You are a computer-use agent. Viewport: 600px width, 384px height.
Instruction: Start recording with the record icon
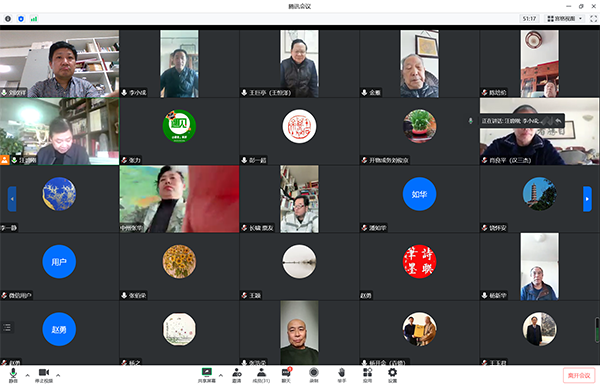pyautogui.click(x=314, y=375)
